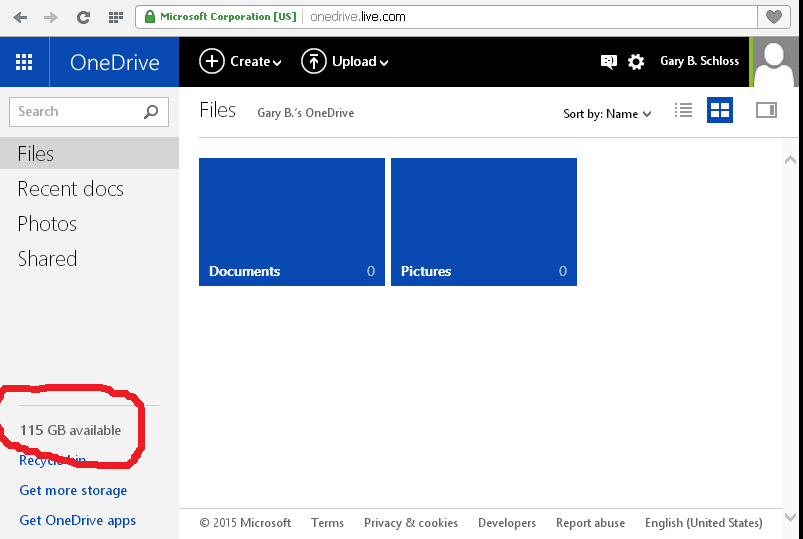Go forward using browser forward arrow
The image size is (803, 539).
pyautogui.click(x=51, y=17)
